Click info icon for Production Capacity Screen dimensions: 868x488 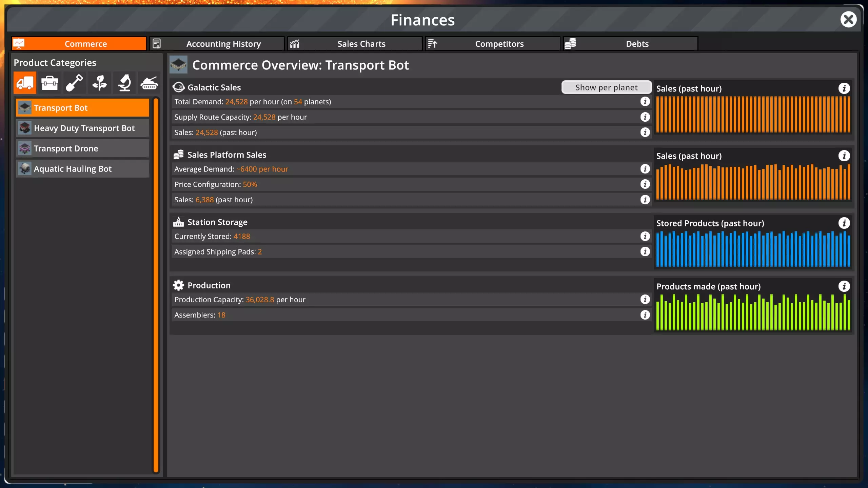pyautogui.click(x=645, y=299)
